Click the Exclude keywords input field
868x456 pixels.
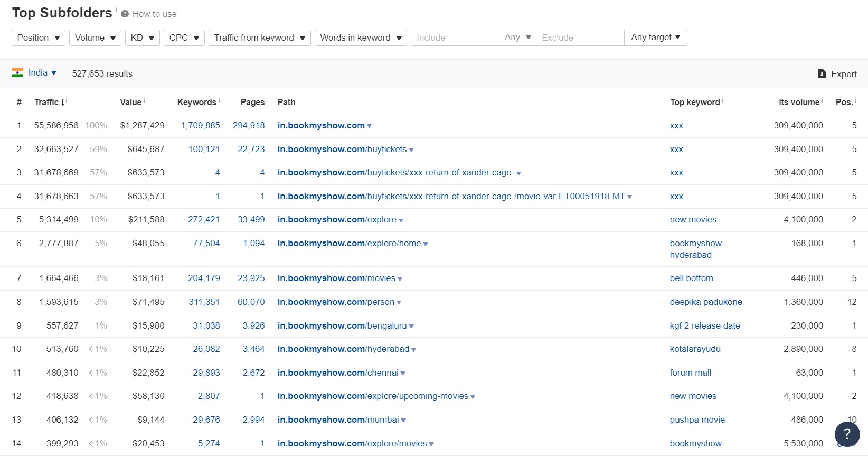point(580,38)
